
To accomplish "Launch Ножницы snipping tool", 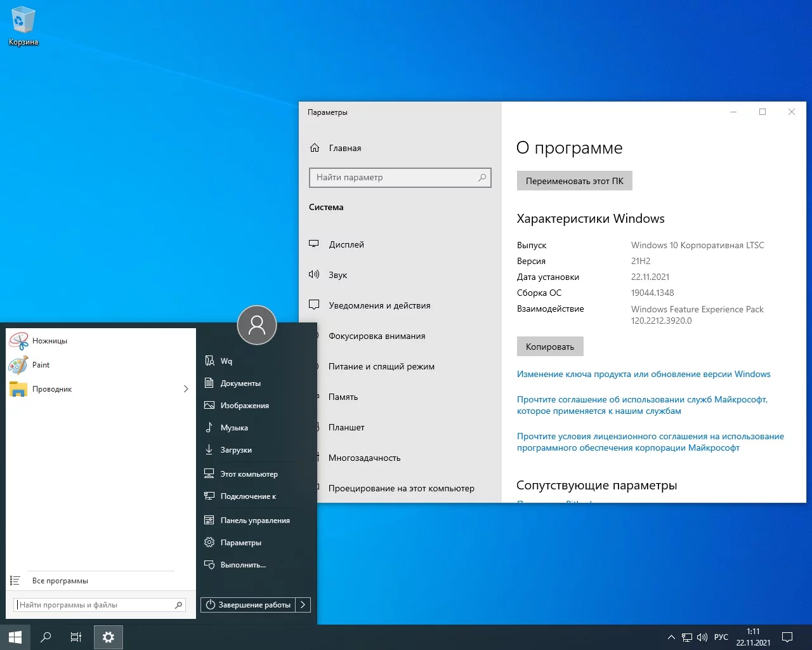I will (x=101, y=341).
